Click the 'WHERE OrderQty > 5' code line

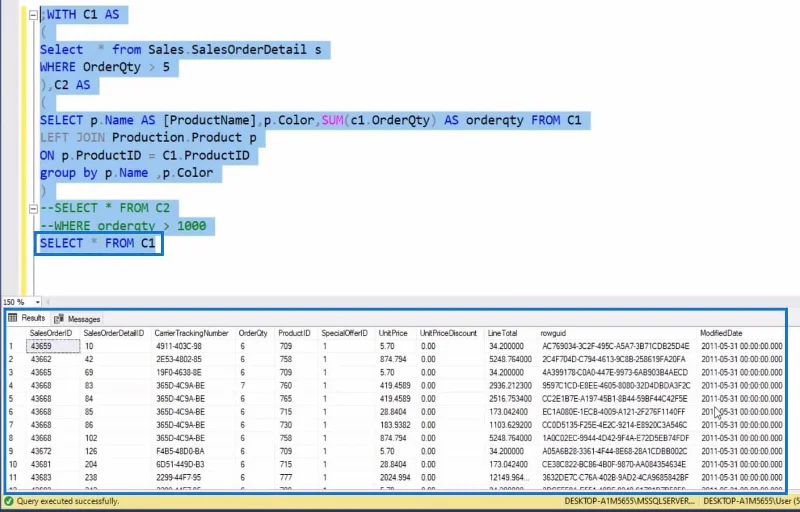(x=105, y=67)
